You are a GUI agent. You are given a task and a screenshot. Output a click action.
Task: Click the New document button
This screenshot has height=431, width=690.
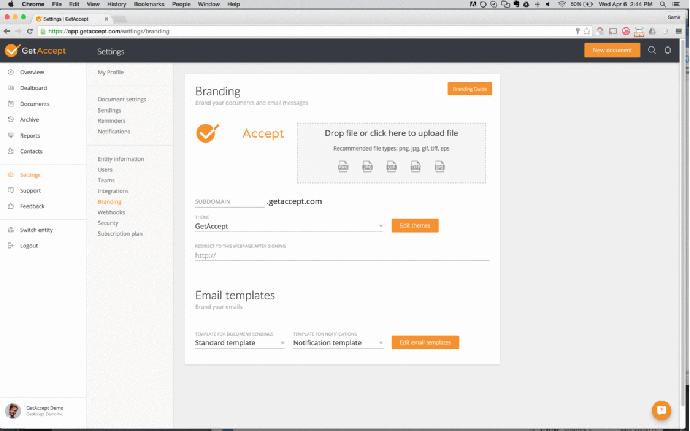point(612,50)
